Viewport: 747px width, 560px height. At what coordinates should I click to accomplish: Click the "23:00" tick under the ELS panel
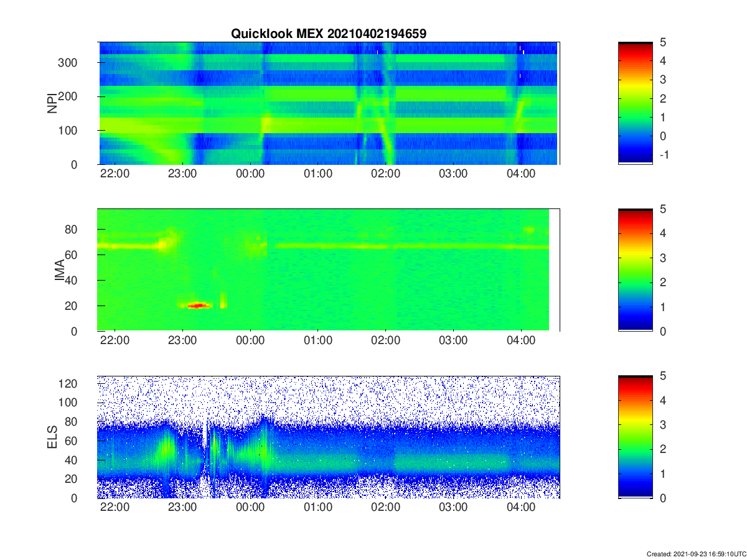click(x=182, y=507)
